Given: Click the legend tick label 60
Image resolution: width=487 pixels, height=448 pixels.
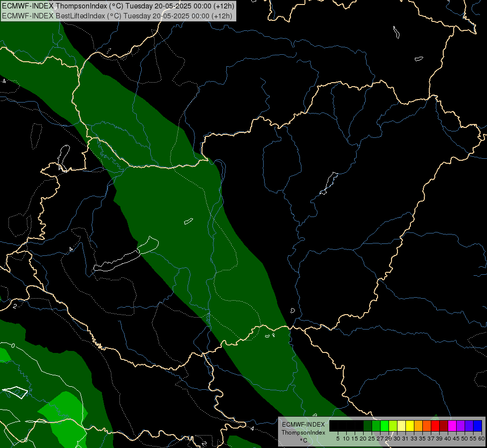Looking at the screenshot, I should tap(481, 439).
